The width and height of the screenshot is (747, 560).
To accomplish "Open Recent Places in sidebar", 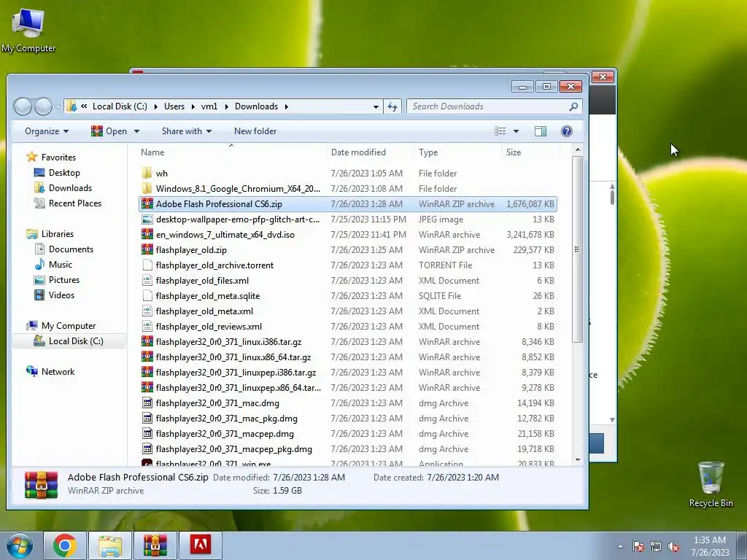I will click(x=67, y=203).
